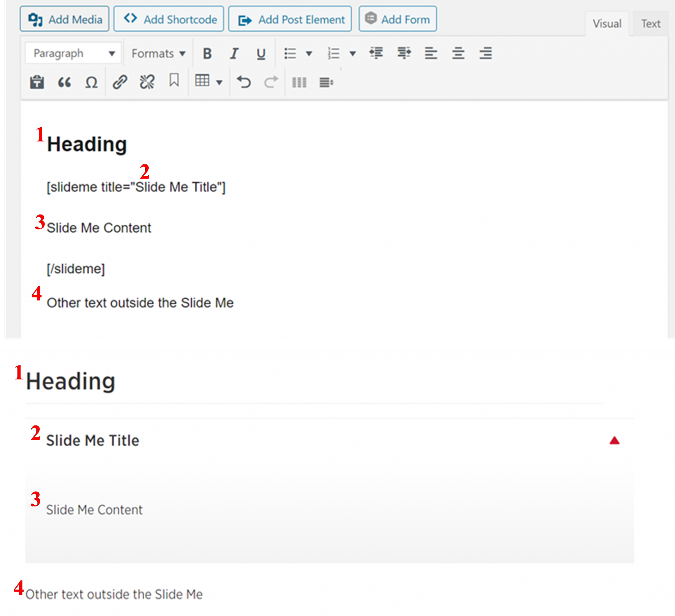
Task: Click the undo arrow
Action: (244, 82)
